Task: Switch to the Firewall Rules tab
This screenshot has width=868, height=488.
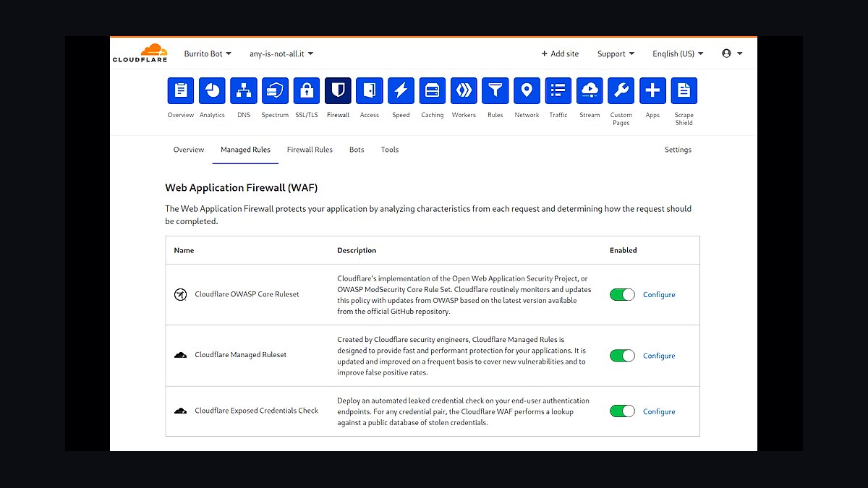Action: (310, 150)
